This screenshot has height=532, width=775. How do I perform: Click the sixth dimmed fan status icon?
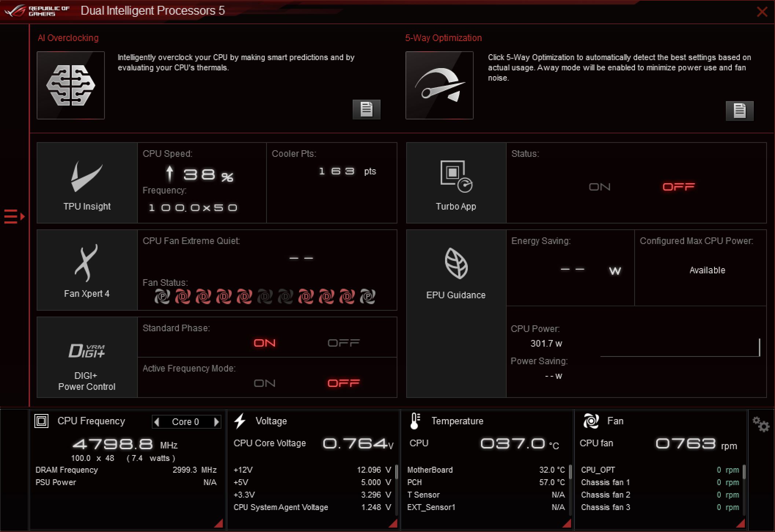265,296
